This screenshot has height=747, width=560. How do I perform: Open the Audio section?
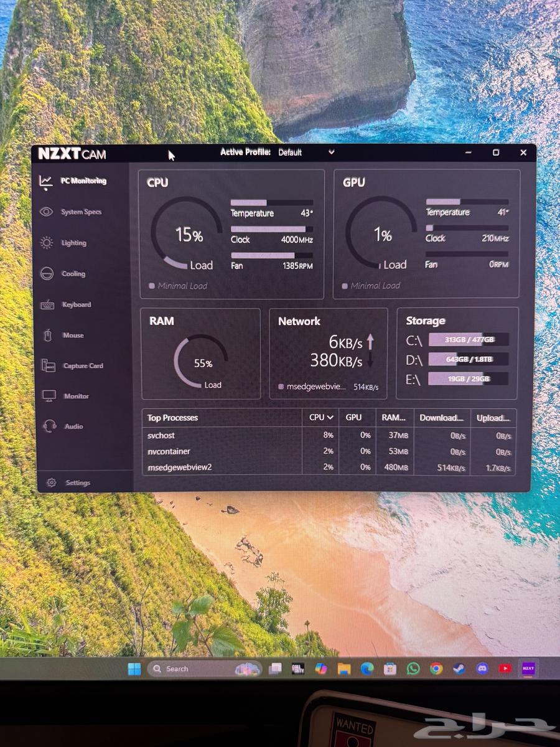(63, 426)
